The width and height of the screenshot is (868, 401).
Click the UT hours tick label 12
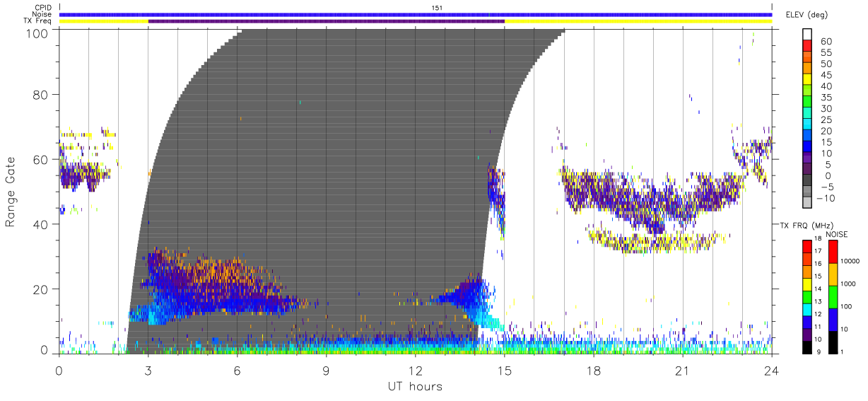click(x=416, y=370)
